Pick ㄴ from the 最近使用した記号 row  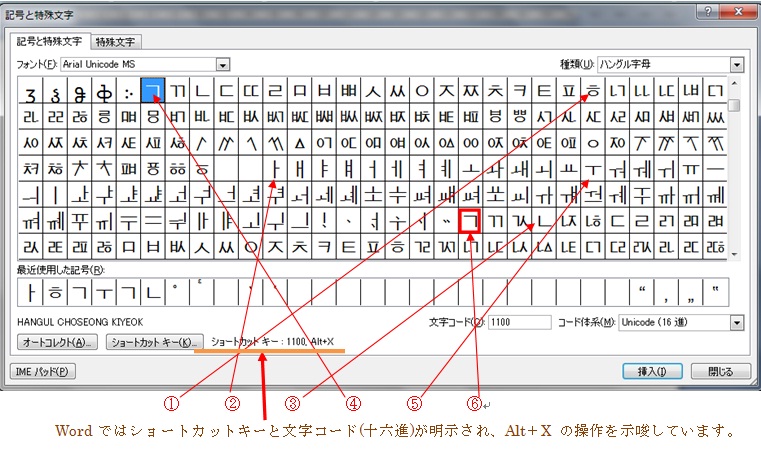click(152, 292)
